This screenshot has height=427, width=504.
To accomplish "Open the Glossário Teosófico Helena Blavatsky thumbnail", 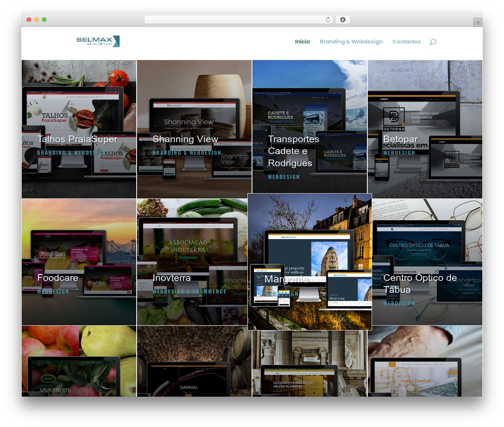I will [309, 363].
